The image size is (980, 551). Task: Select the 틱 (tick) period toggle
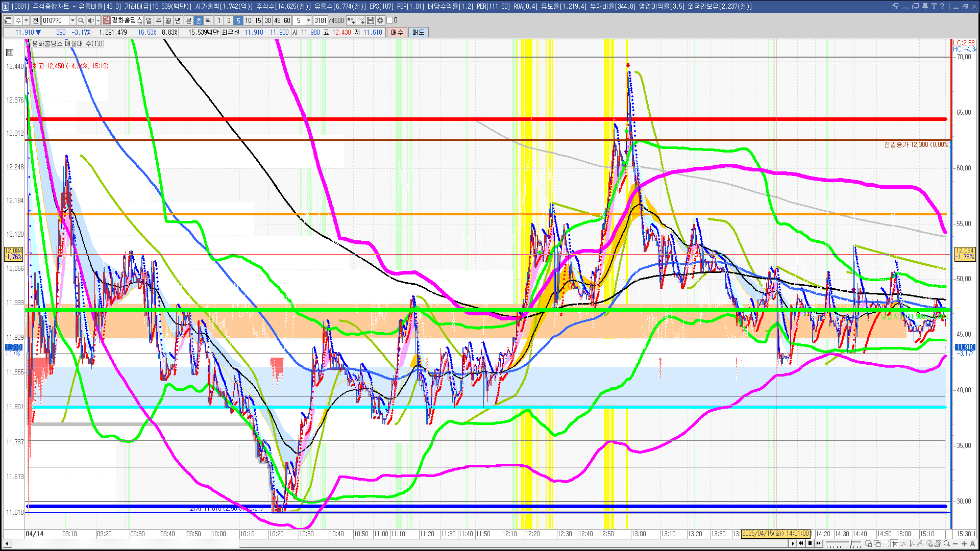point(208,20)
